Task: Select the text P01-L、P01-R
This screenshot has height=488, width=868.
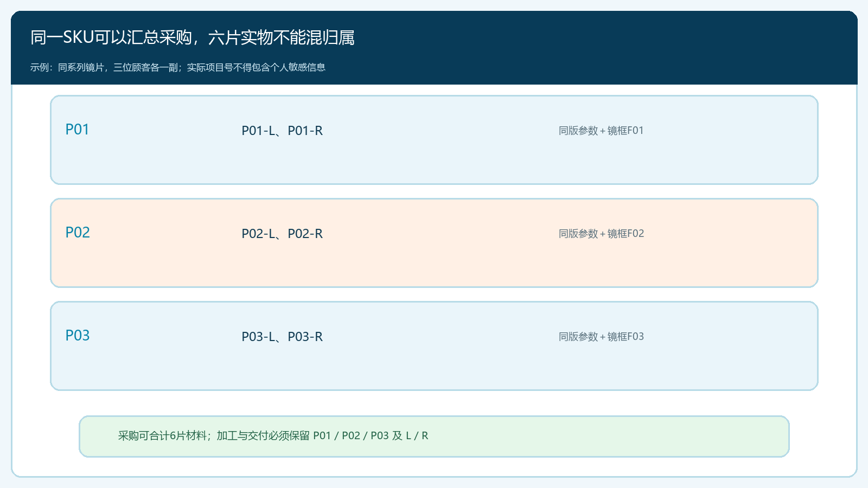Action: pyautogui.click(x=282, y=131)
